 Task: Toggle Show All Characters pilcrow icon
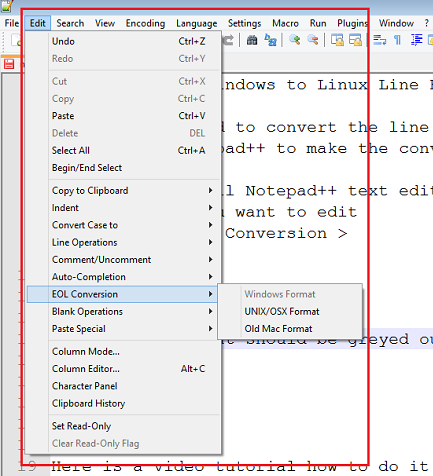pyautogui.click(x=397, y=40)
